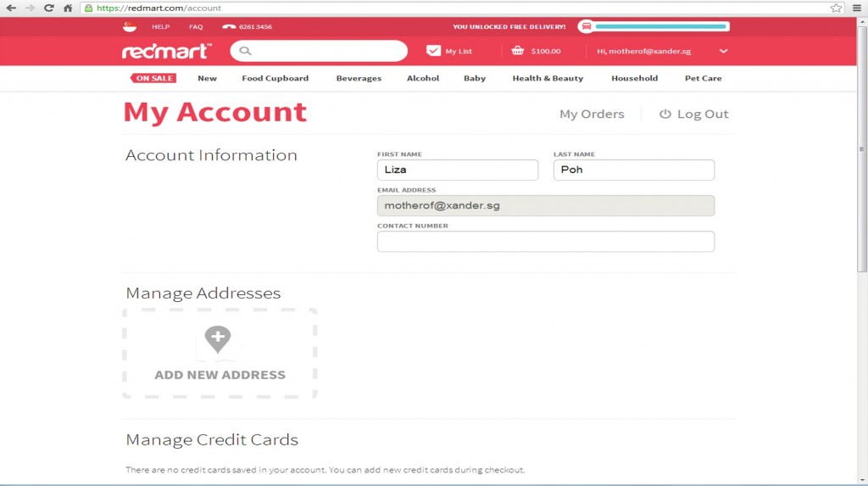Click the Log Out power icon

click(x=665, y=114)
